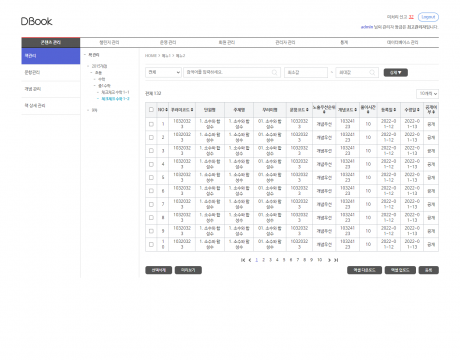Click the DBook logo
460x360 pixels.
(x=36, y=21)
